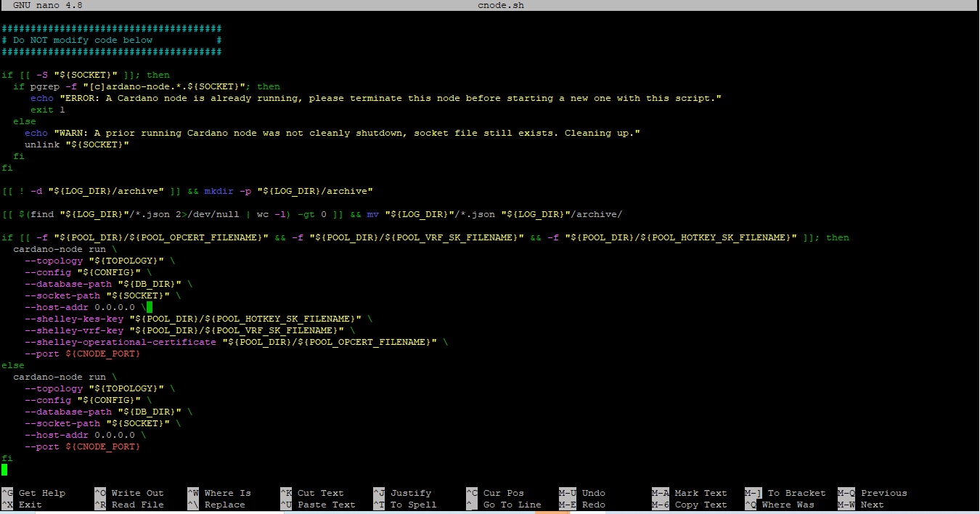Click the second '--database-path "${DB_DIR}"' line
This screenshot has width=980, height=514.
click(109, 412)
